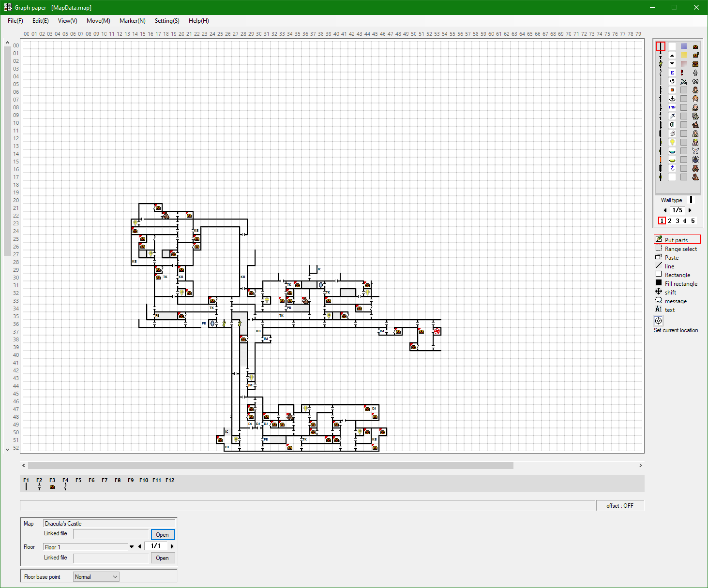Go to the next floor using right arrow
708x588 pixels.
point(172,546)
